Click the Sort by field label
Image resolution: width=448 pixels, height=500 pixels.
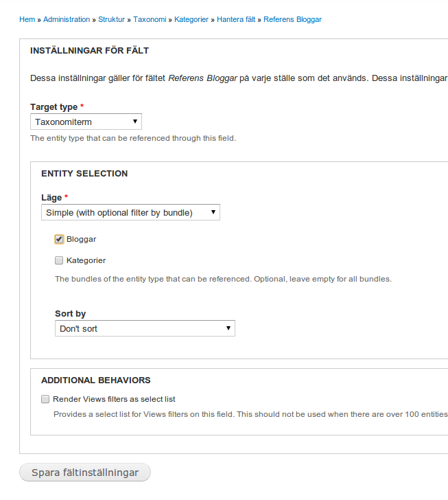(70, 314)
